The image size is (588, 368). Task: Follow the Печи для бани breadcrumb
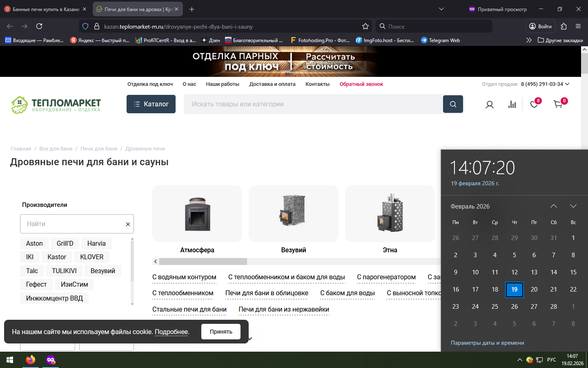tap(99, 149)
